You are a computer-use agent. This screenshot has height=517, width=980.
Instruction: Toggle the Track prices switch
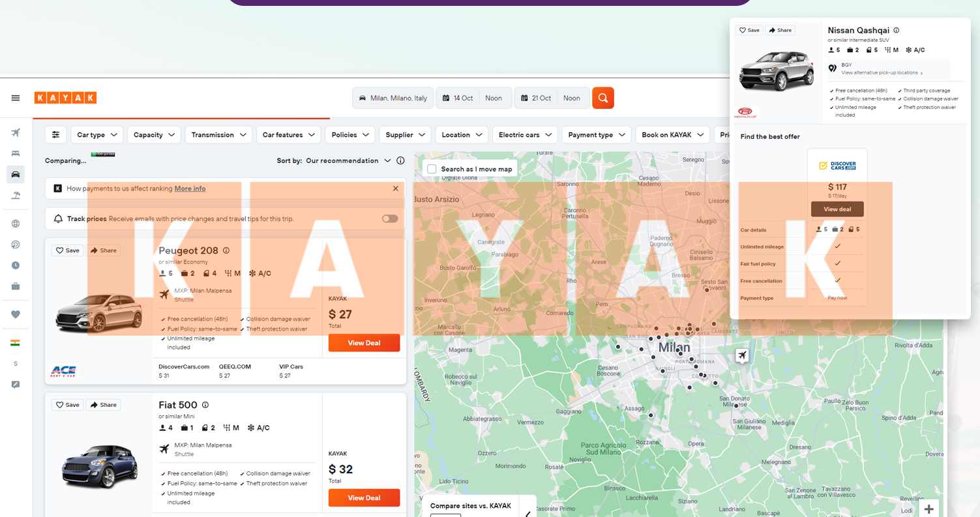point(389,219)
